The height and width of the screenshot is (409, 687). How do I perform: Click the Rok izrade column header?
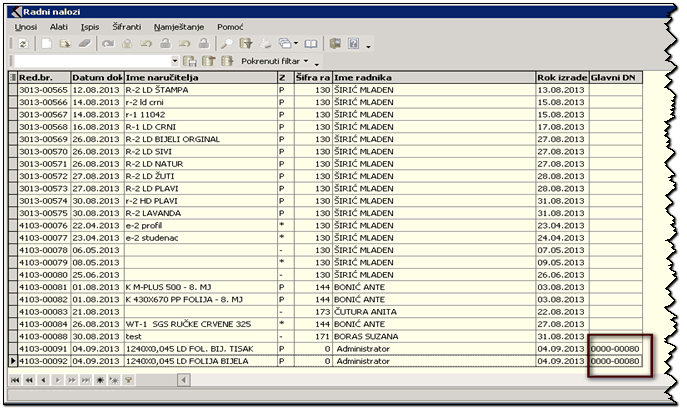(x=560, y=77)
